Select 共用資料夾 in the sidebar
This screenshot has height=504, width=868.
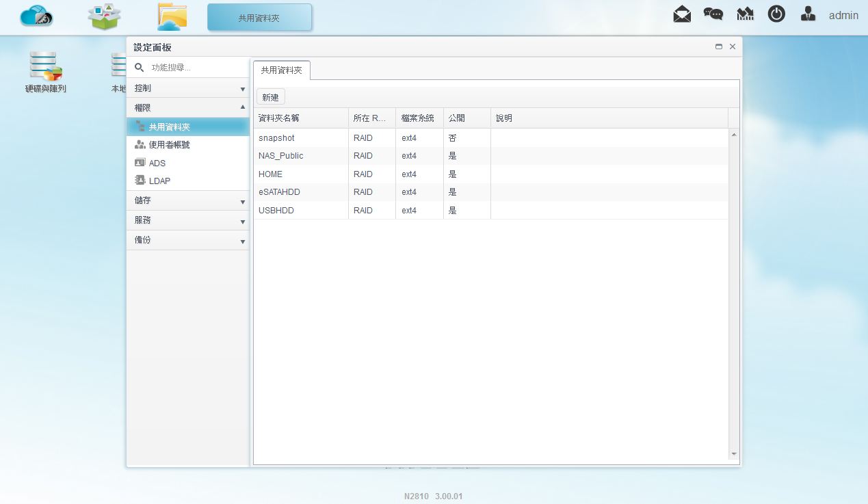(x=187, y=127)
